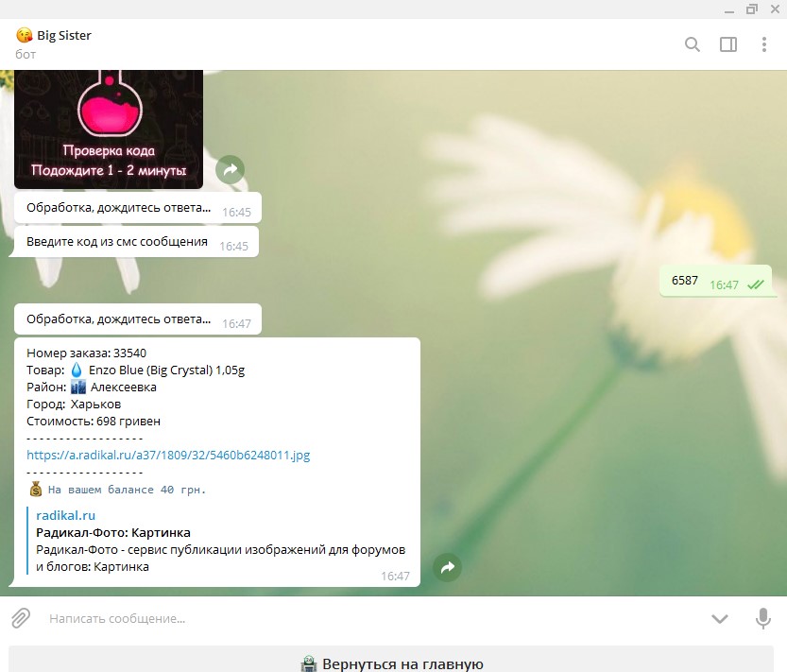
Task: Click the forward arrow beside the 16:47 order message
Action: click(448, 567)
